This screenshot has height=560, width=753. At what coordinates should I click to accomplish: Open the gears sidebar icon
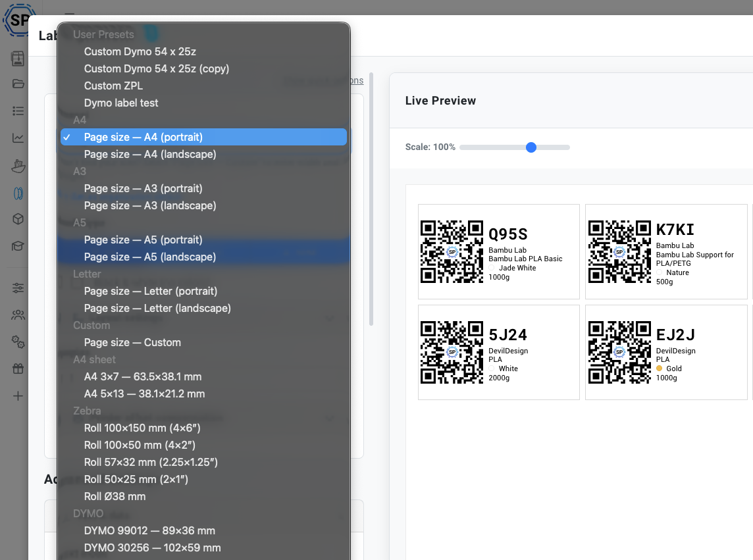(18, 342)
